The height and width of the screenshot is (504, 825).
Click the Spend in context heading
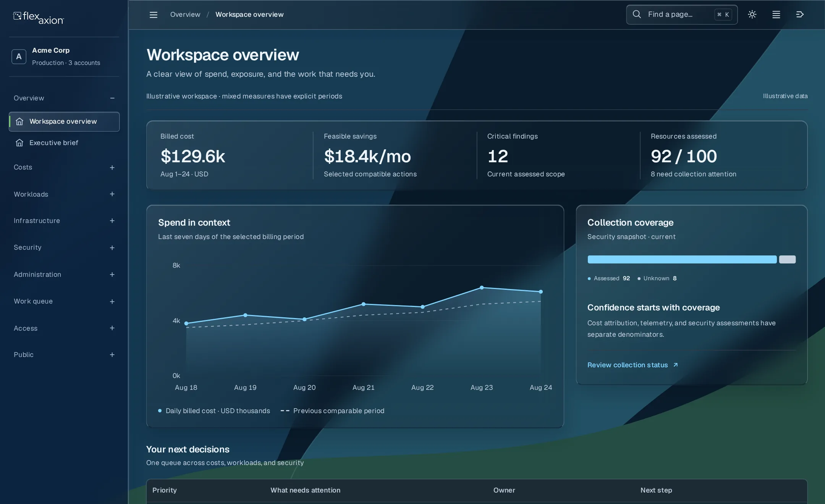pos(194,223)
